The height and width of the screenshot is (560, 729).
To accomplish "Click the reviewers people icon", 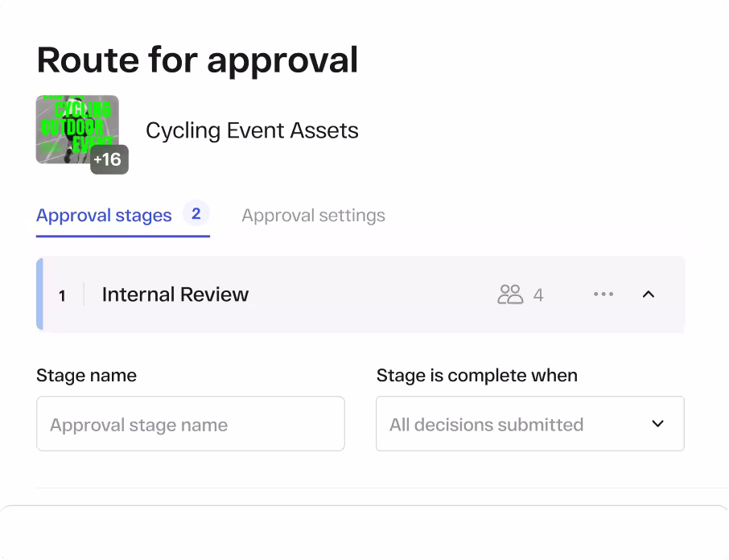I will coord(510,294).
